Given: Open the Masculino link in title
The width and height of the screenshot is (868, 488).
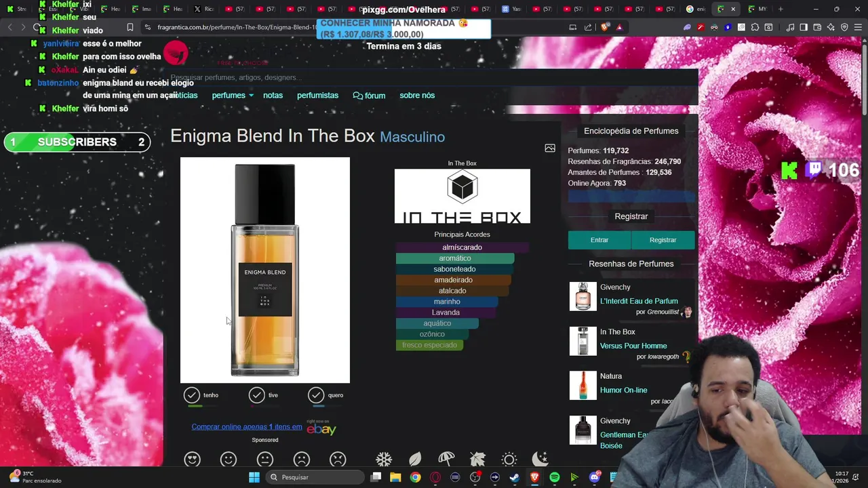Looking at the screenshot, I should 412,137.
